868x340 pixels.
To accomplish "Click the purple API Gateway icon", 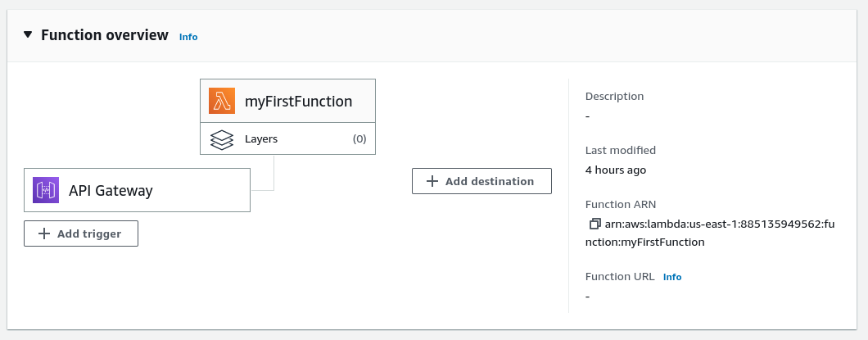I will (46, 190).
